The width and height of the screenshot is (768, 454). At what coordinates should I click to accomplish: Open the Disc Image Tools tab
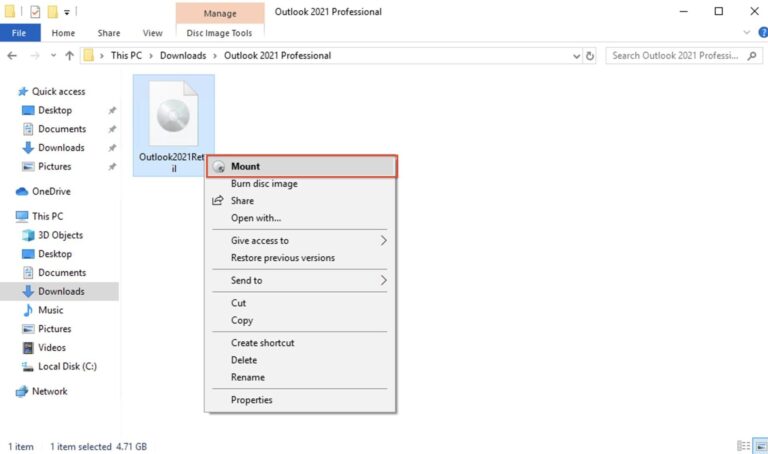[219, 33]
